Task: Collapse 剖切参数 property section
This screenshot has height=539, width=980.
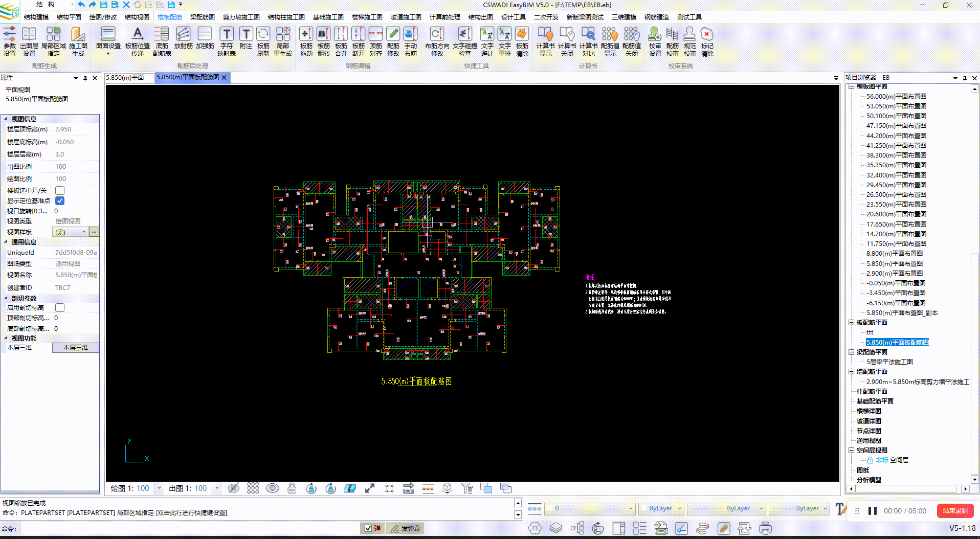Action: pyautogui.click(x=6, y=298)
